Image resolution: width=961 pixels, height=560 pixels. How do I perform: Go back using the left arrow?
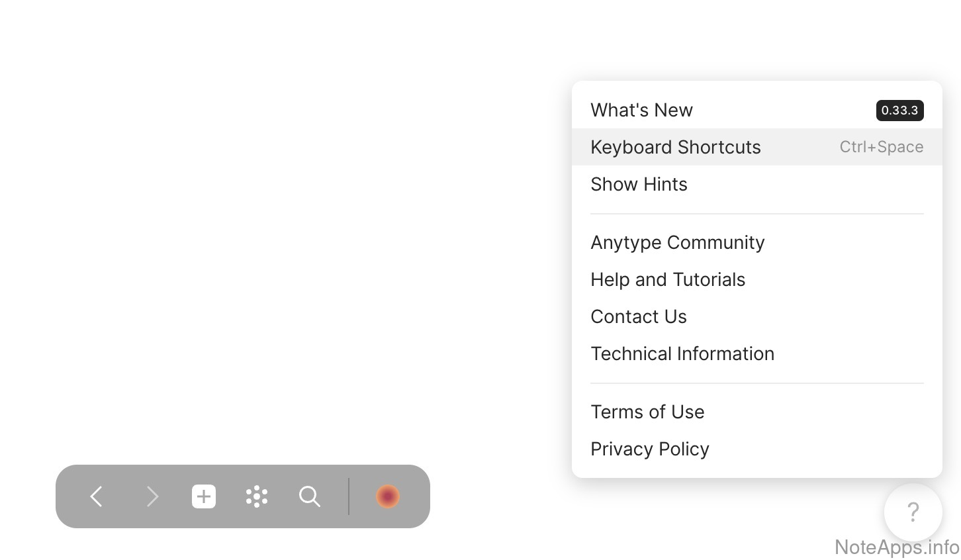pyautogui.click(x=97, y=496)
